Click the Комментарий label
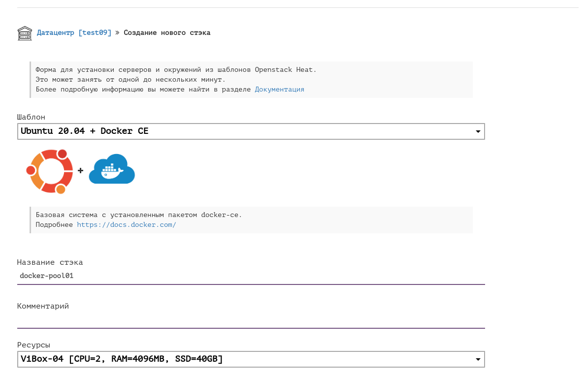Viewport: 588px width, 376px height. (x=43, y=306)
